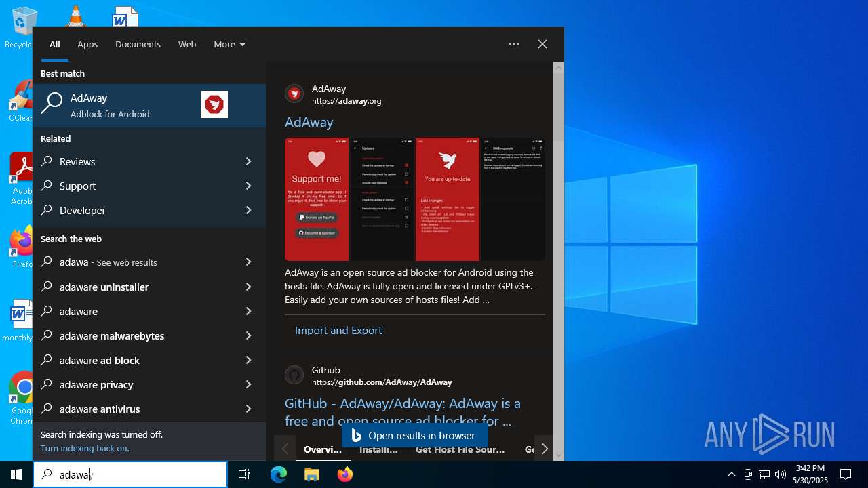Open the adaway.org URL link

tap(347, 101)
